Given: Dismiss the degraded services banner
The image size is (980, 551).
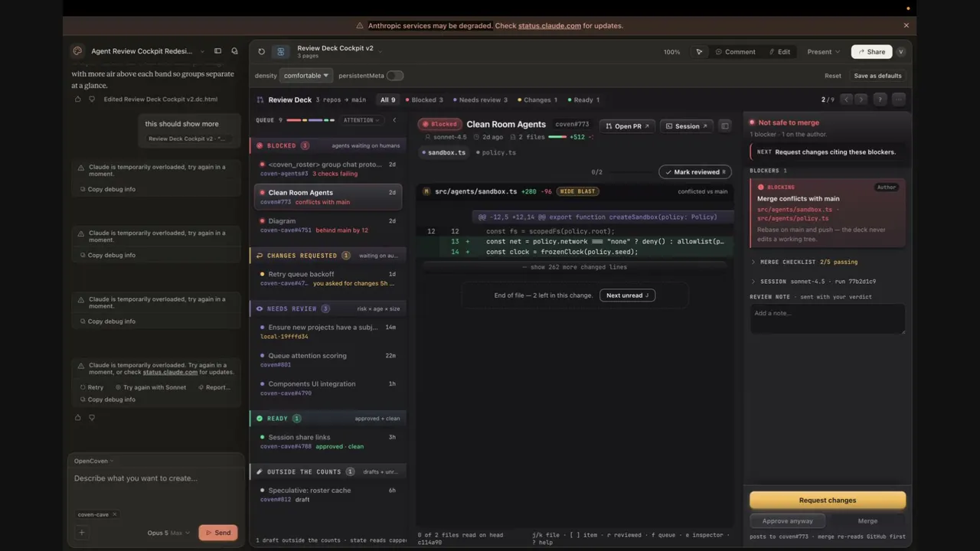Looking at the screenshot, I should [x=906, y=25].
